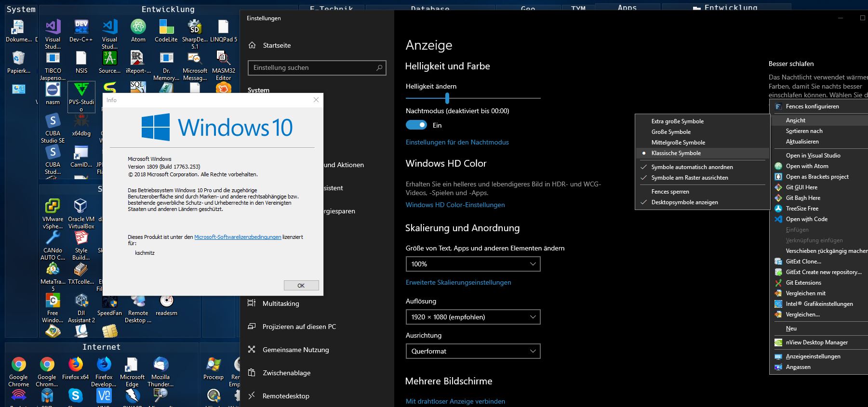
Task: Select Open with Code menu entry
Action: pos(819,219)
